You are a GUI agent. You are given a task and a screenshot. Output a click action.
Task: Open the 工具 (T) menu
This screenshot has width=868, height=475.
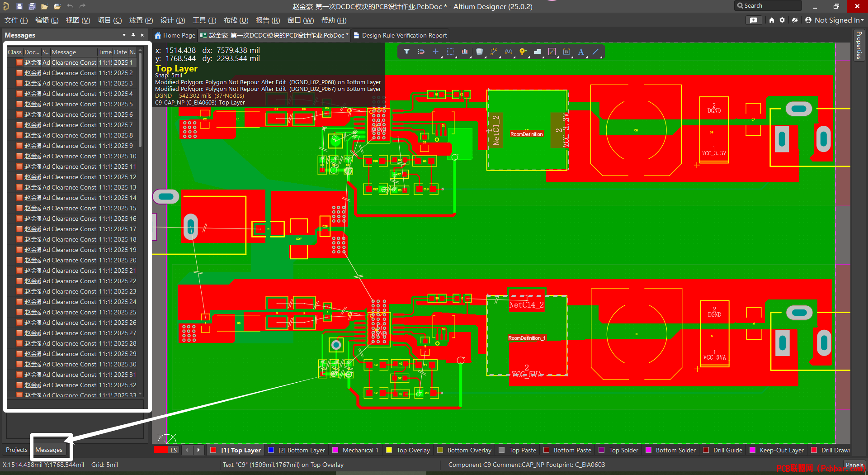[x=204, y=20]
